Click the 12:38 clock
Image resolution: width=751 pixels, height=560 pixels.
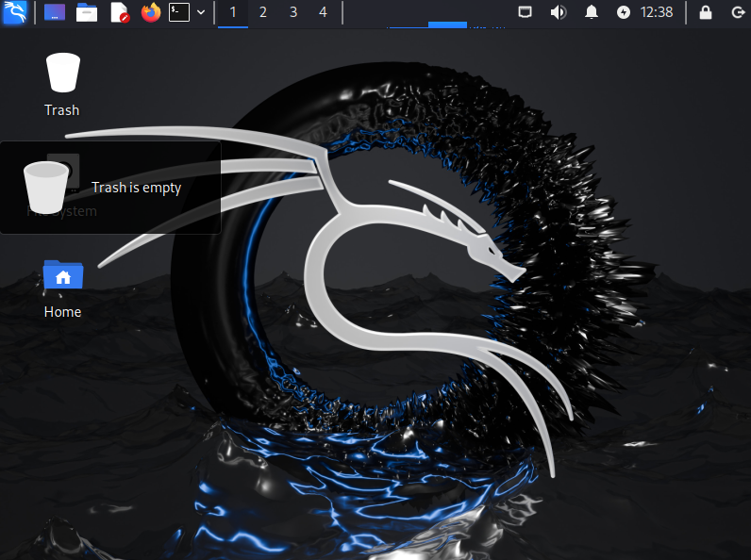click(657, 12)
